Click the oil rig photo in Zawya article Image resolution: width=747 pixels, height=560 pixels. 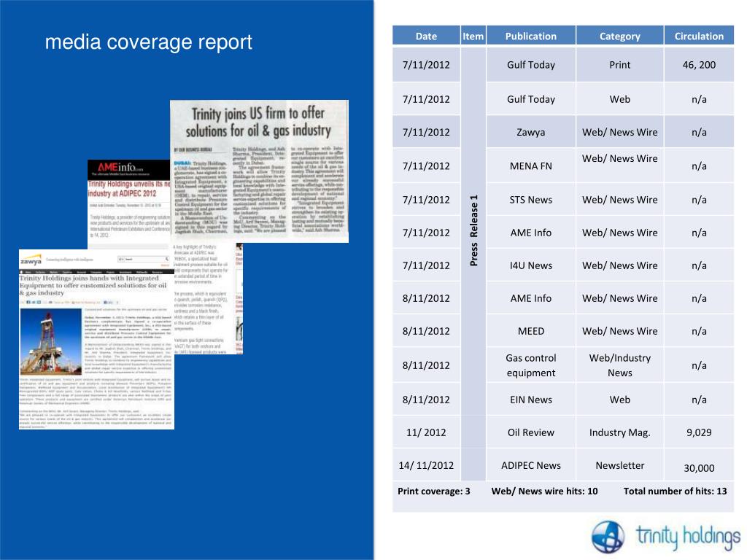coord(51,343)
